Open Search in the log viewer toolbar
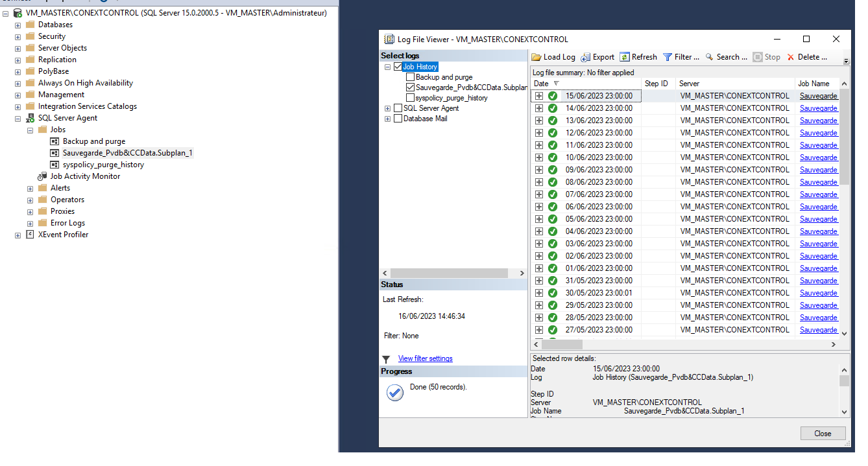868x466 pixels. point(710,57)
